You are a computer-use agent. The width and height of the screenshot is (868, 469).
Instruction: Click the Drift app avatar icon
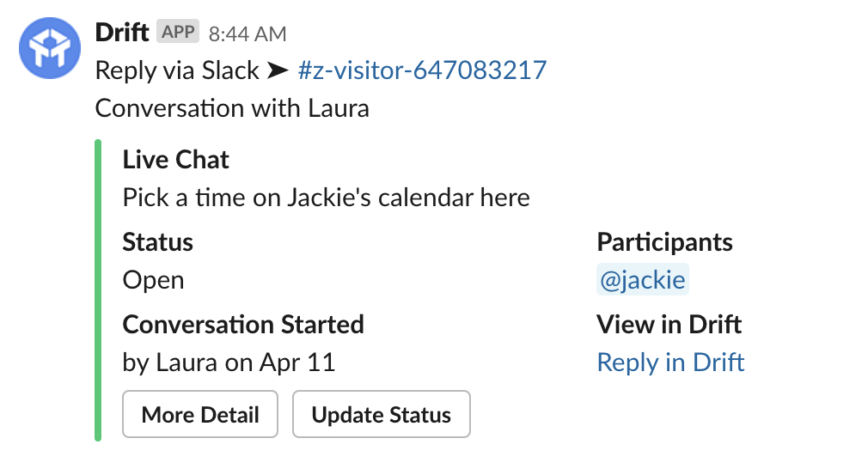[x=50, y=48]
